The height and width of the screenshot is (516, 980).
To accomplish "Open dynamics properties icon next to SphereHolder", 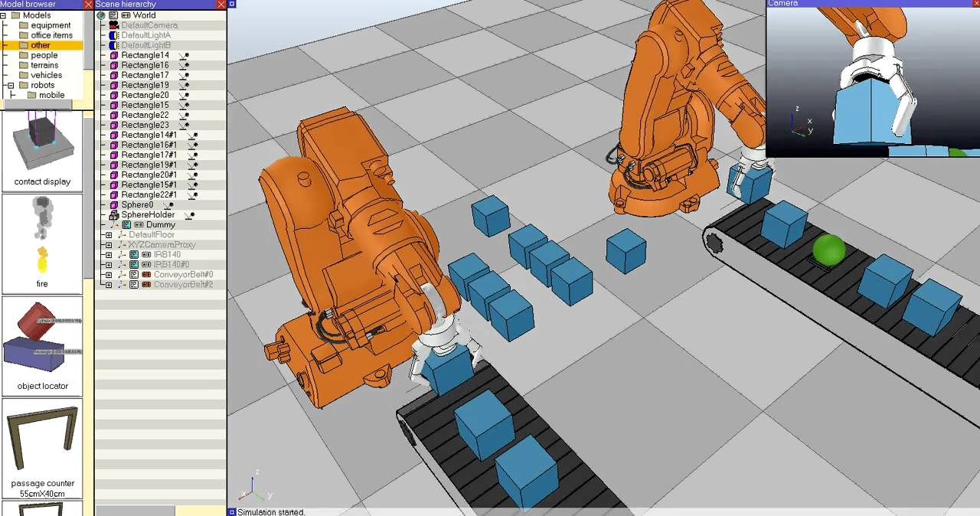I will pyautogui.click(x=189, y=214).
